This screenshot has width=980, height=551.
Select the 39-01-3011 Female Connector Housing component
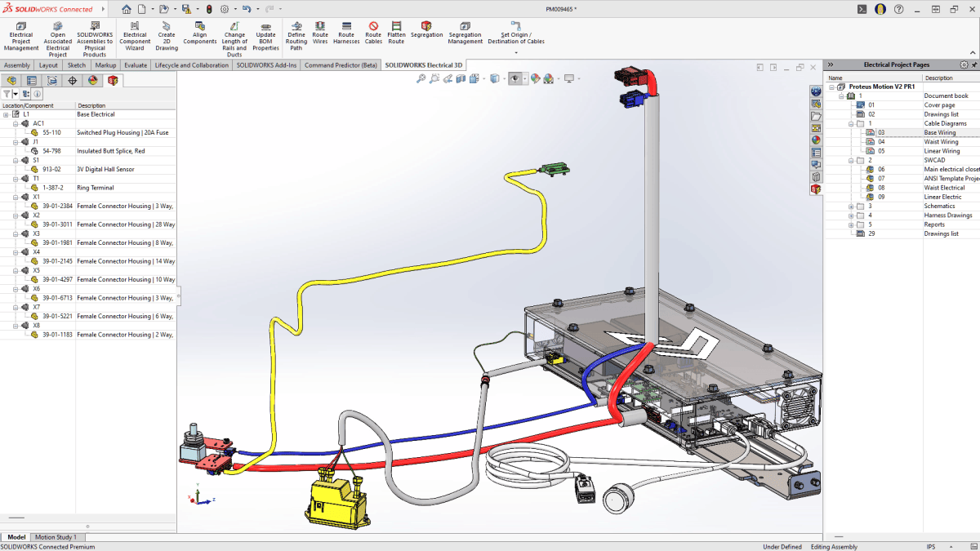(57, 224)
